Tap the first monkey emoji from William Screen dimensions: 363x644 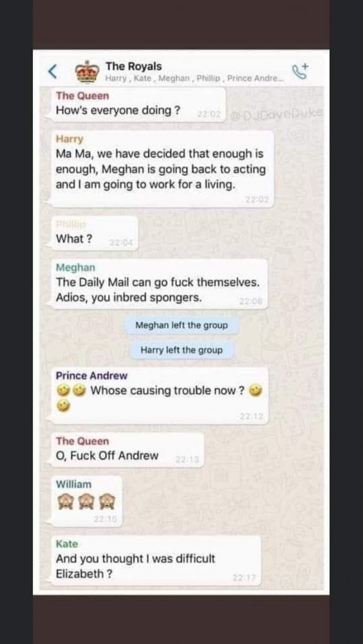click(64, 501)
